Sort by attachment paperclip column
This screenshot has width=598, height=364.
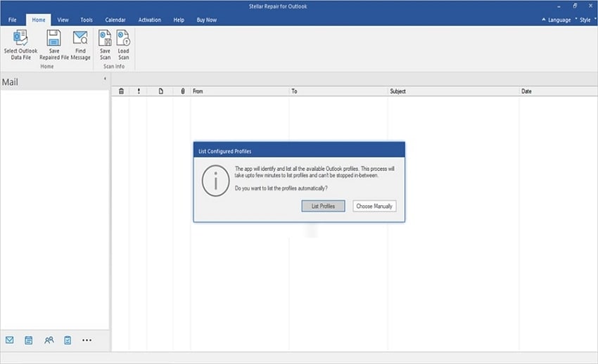183,91
